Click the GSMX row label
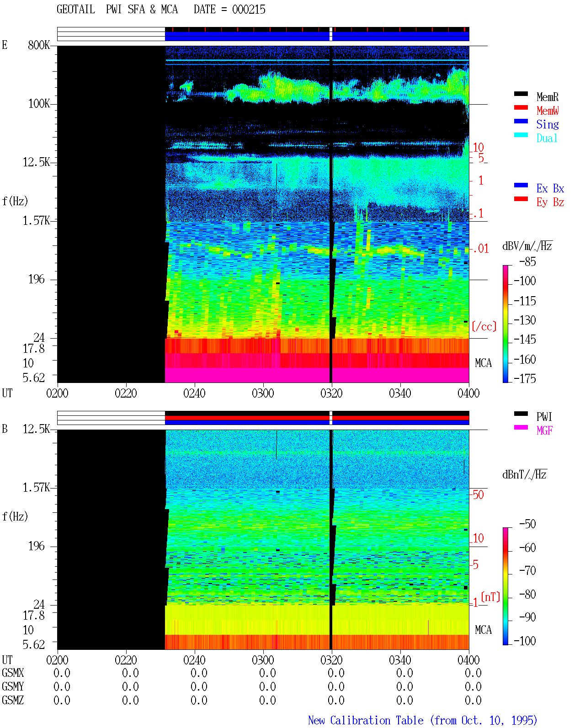Screen dimensions: 585x728 point(13,673)
